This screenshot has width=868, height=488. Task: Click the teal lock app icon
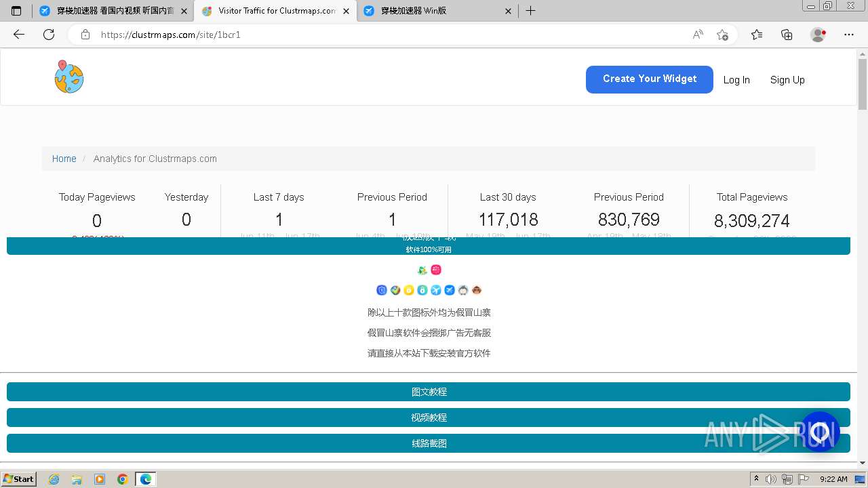click(x=422, y=290)
